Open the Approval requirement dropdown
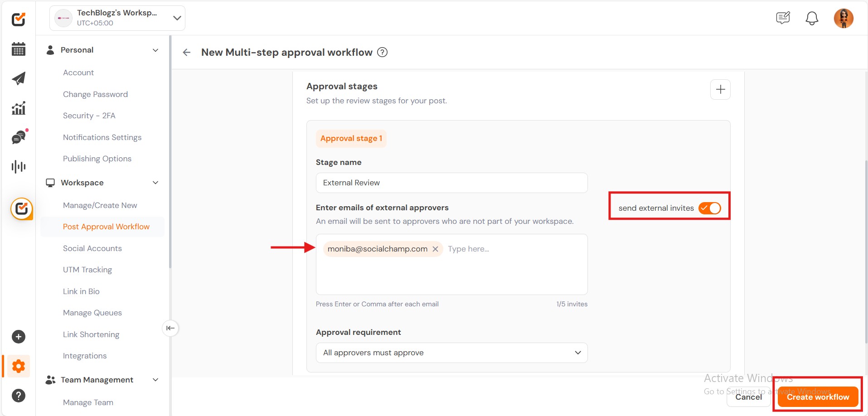The width and height of the screenshot is (868, 416). (x=451, y=353)
